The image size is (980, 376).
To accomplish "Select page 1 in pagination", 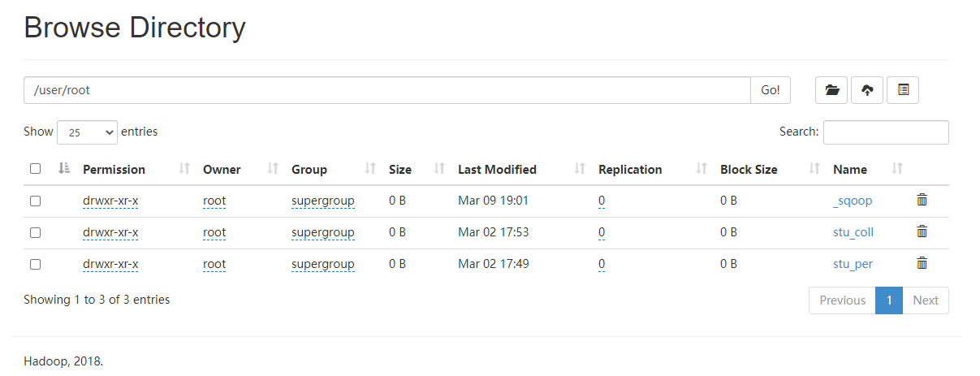I will pos(889,300).
